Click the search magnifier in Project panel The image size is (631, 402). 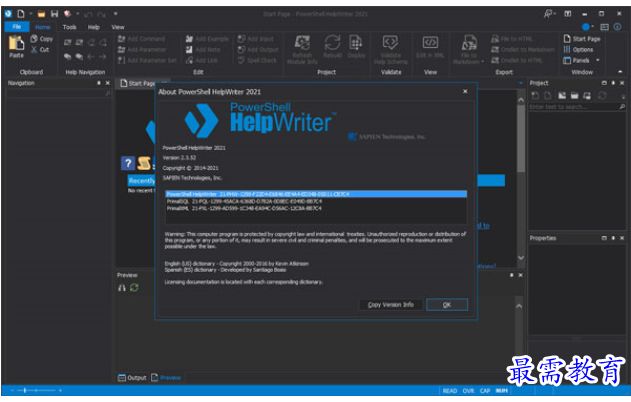point(622,107)
